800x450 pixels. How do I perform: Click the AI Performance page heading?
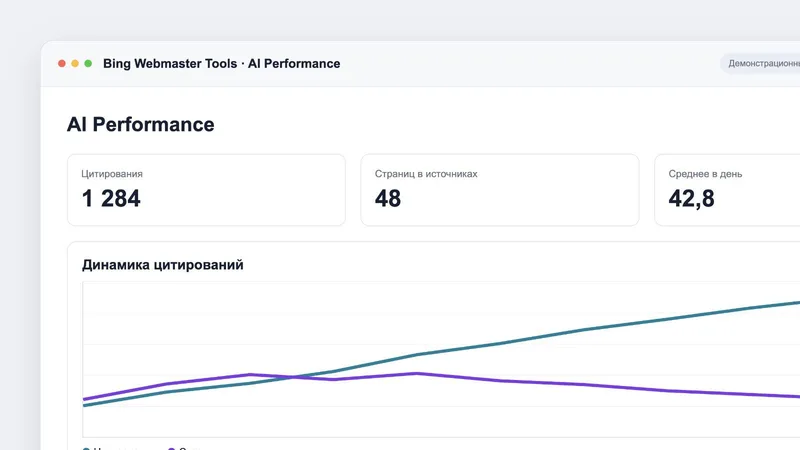140,124
